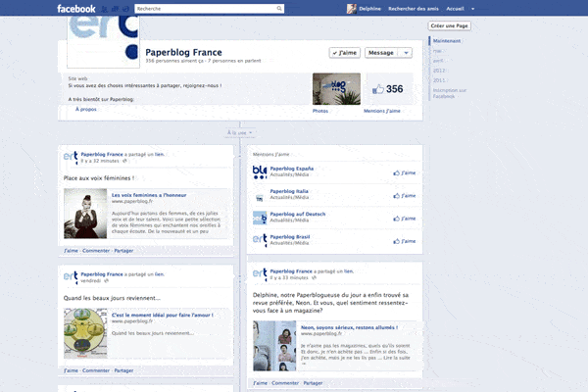Share the Neon magazine post

[313, 383]
